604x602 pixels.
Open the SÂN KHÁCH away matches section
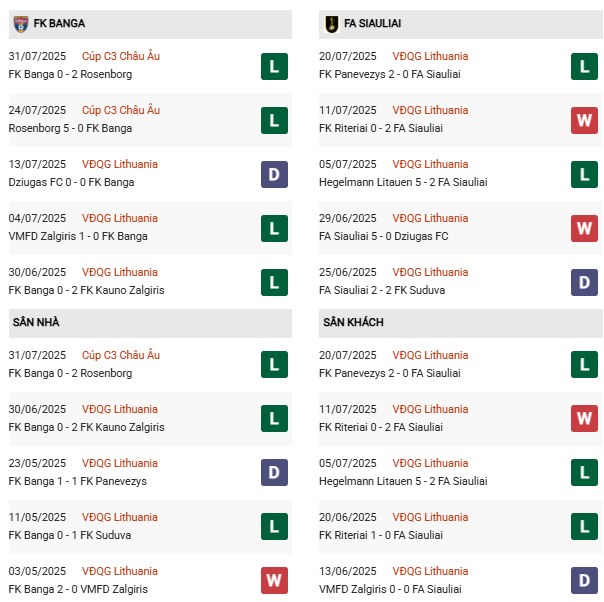point(353,322)
